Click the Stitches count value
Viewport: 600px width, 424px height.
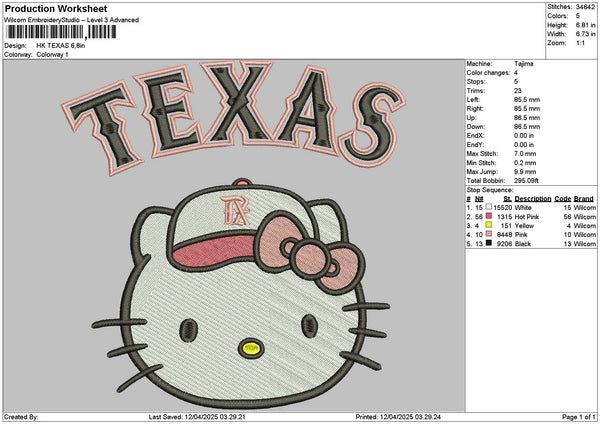[584, 7]
